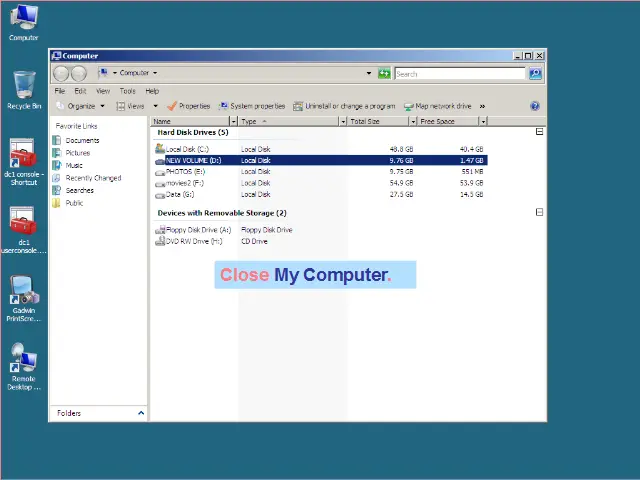640x480 pixels.
Task: Open Searches in Favorite Links
Action: (73, 190)
